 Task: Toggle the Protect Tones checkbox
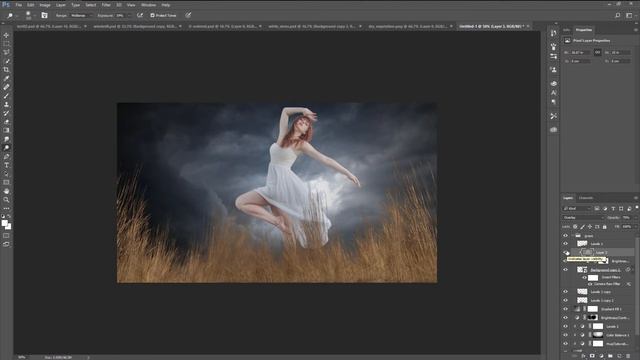[152, 15]
